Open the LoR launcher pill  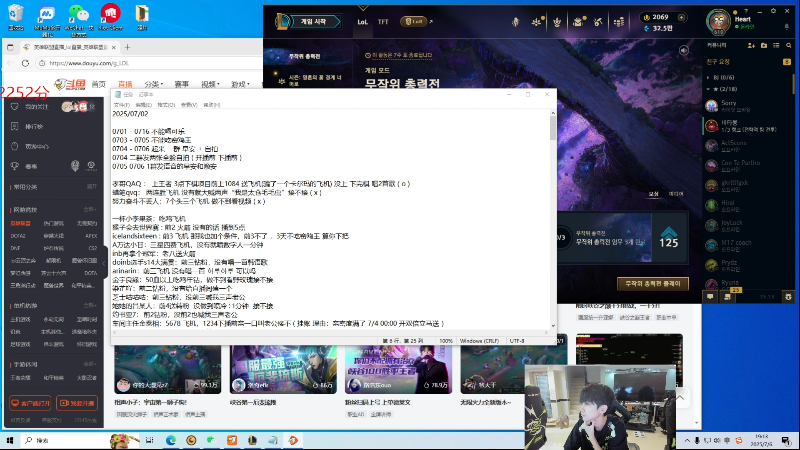pos(414,21)
